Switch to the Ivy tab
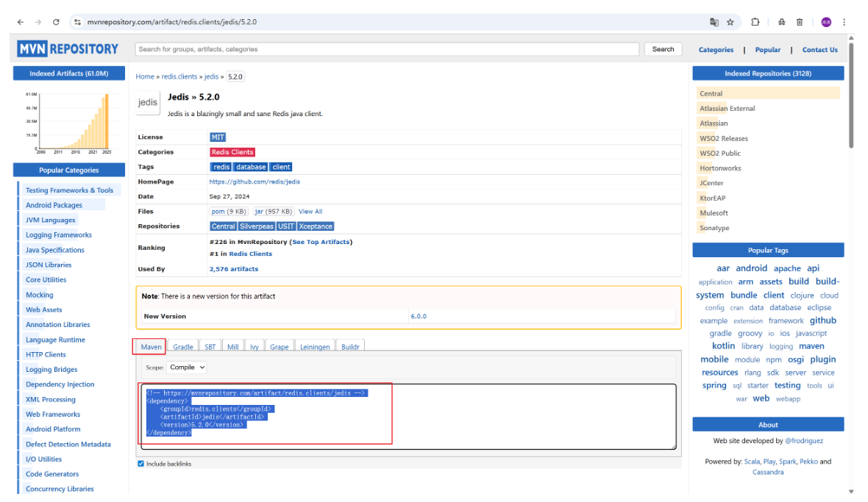The image size is (868, 502). pos(254,347)
